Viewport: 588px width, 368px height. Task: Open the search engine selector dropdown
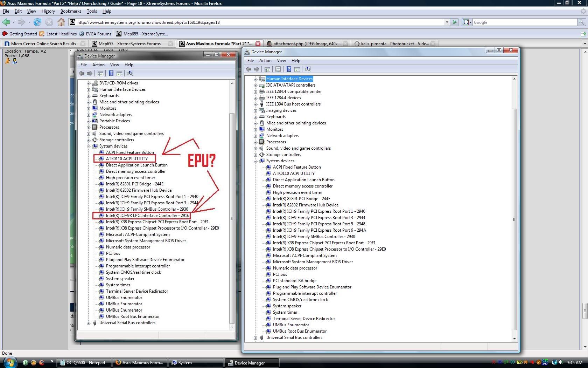(x=467, y=22)
